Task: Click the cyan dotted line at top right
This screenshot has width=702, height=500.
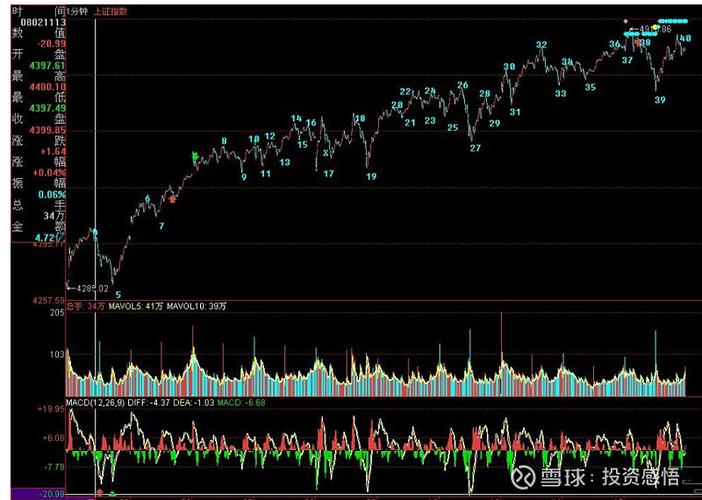Action: [x=676, y=20]
